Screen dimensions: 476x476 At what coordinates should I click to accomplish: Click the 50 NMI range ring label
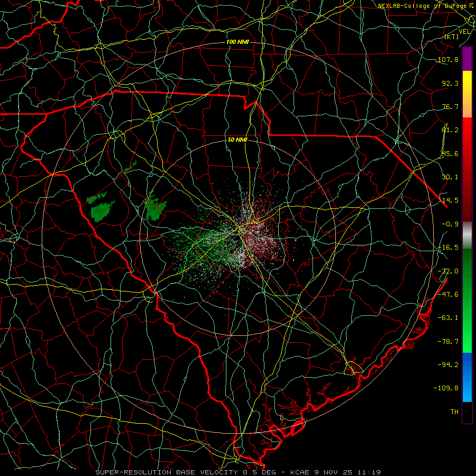pos(237,140)
